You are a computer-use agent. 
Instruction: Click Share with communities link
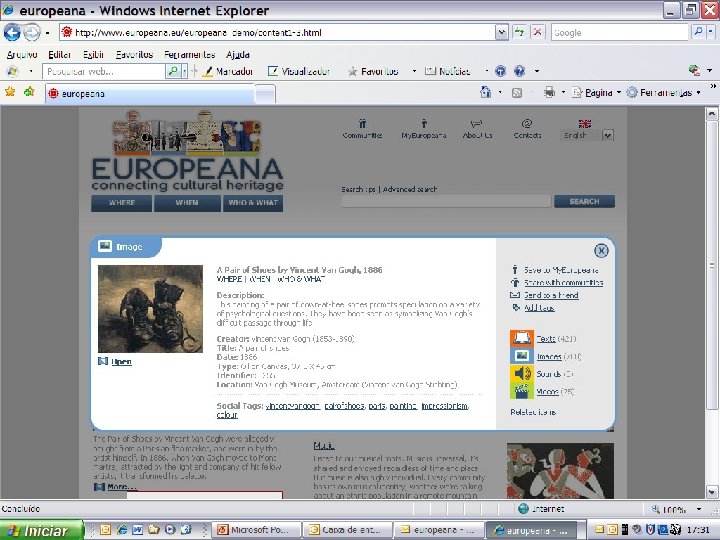point(563,282)
